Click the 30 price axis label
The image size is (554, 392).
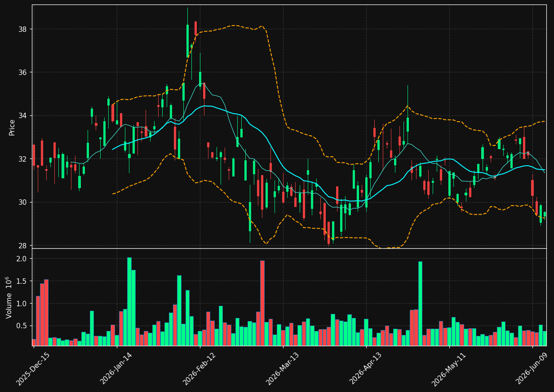point(24,202)
